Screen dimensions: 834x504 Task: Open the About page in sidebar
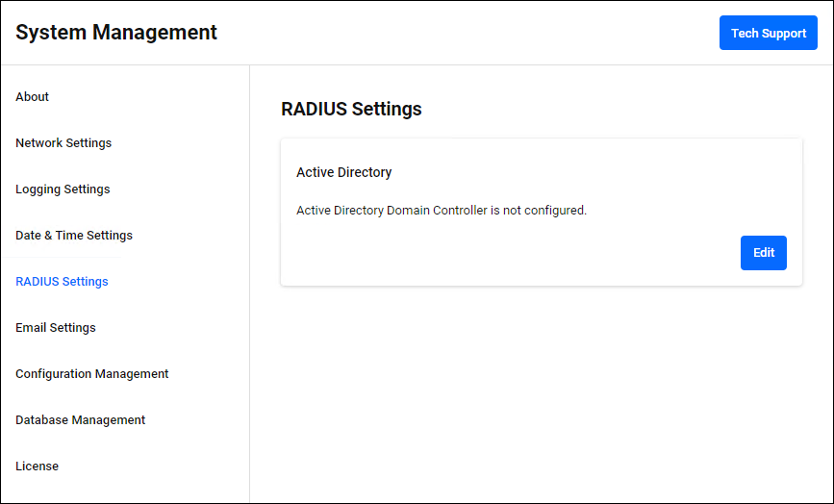33,97
